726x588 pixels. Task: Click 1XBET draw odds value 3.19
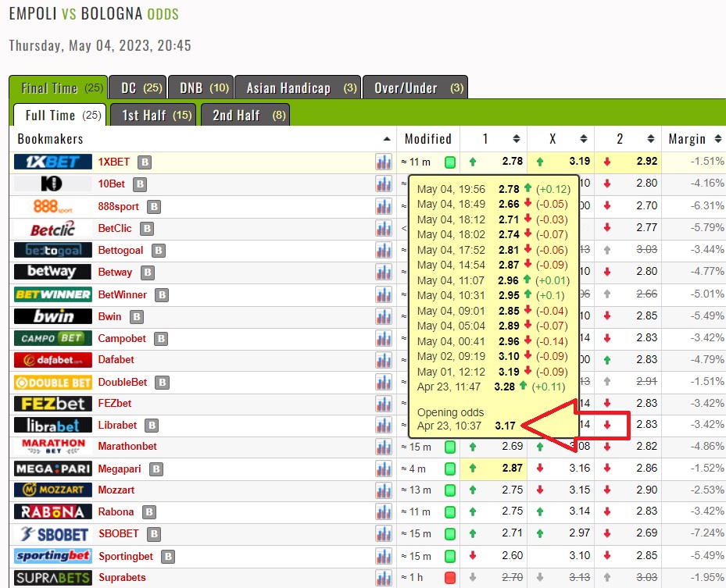(579, 161)
